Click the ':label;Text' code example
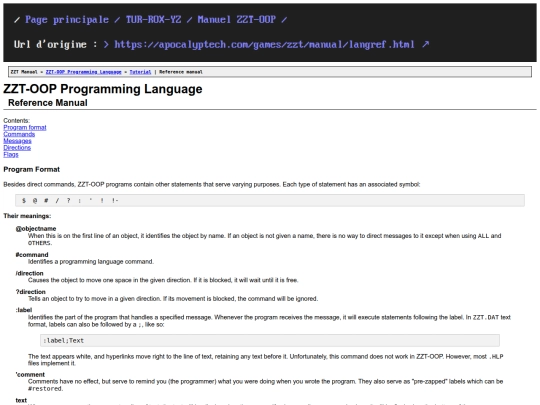540x405 pixels. click(x=270, y=341)
